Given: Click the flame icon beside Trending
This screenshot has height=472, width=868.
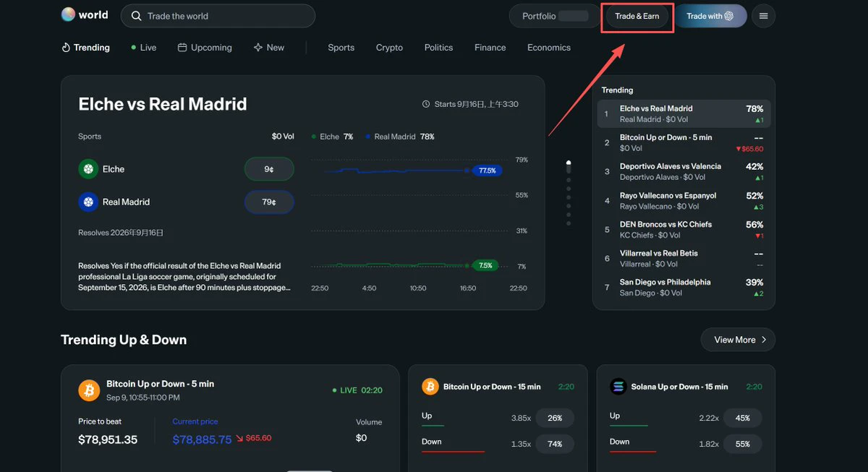Looking at the screenshot, I should click(66, 48).
